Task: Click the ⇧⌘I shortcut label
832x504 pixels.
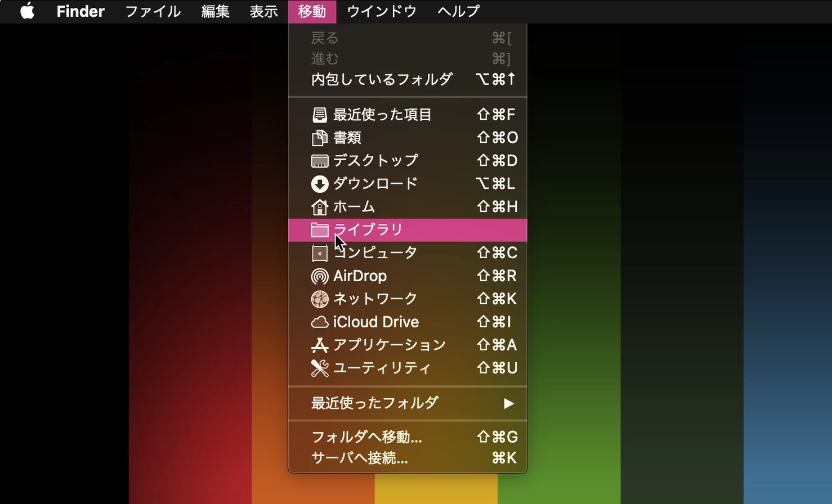Action: pyautogui.click(x=494, y=322)
